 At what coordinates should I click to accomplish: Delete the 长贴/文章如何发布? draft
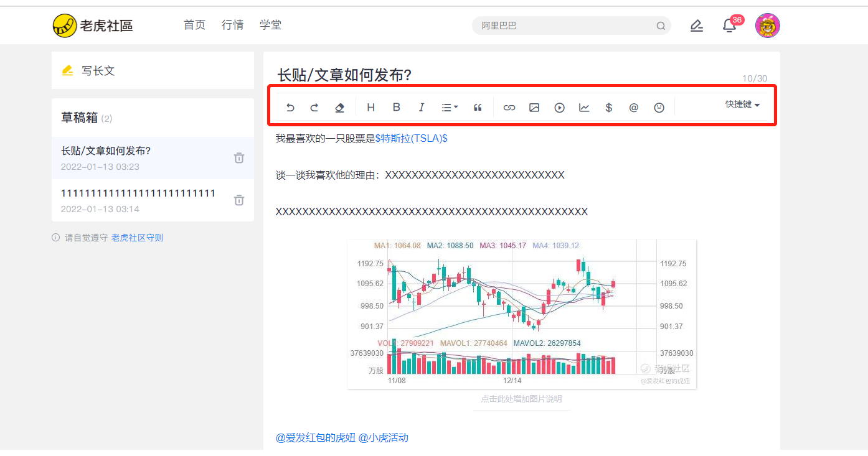point(239,158)
